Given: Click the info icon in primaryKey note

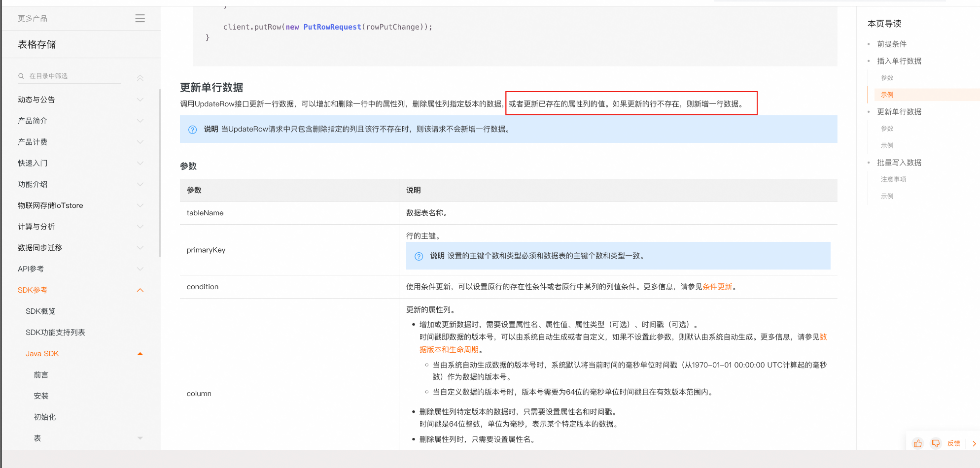Looking at the screenshot, I should coord(419,256).
